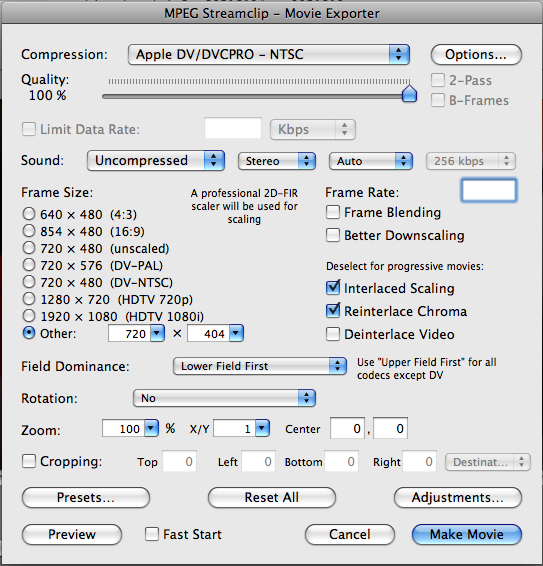Click the X/Y ratio field showing 1
Viewport: 543px width, 566px height.
coord(235,428)
